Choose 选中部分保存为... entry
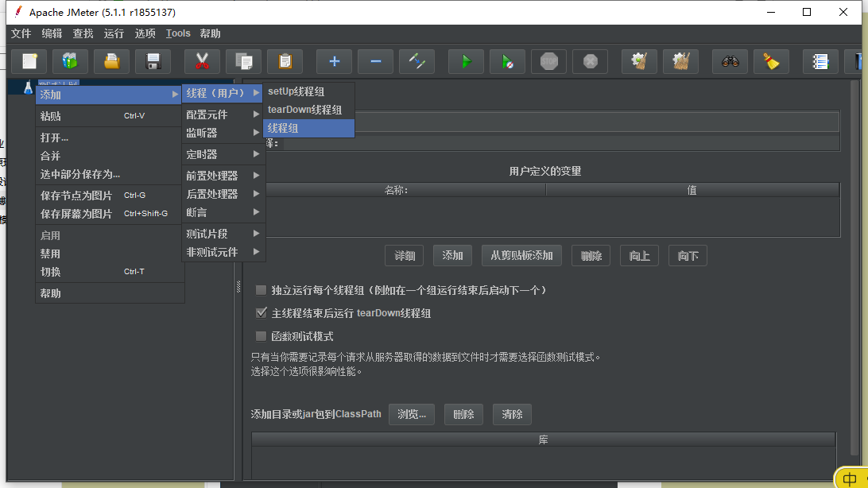The width and height of the screenshot is (868, 488). pyautogui.click(x=109, y=174)
